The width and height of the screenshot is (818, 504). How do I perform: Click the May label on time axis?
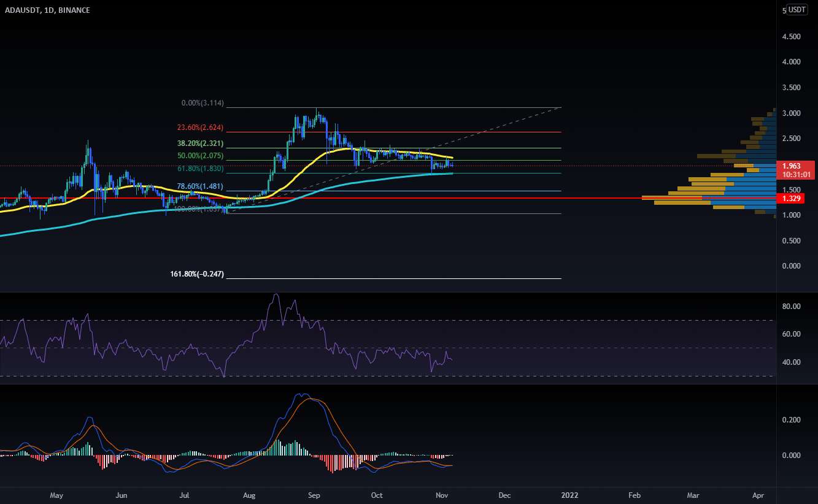[56, 495]
